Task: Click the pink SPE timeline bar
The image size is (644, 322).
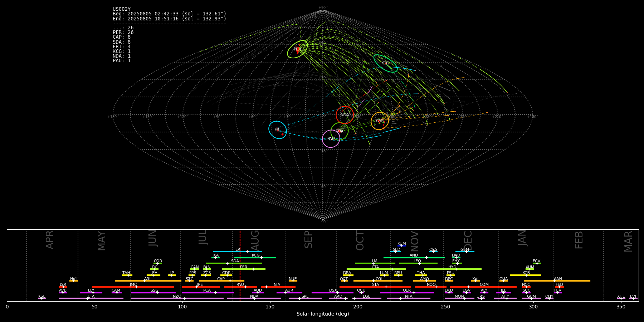Action: click(x=305, y=298)
